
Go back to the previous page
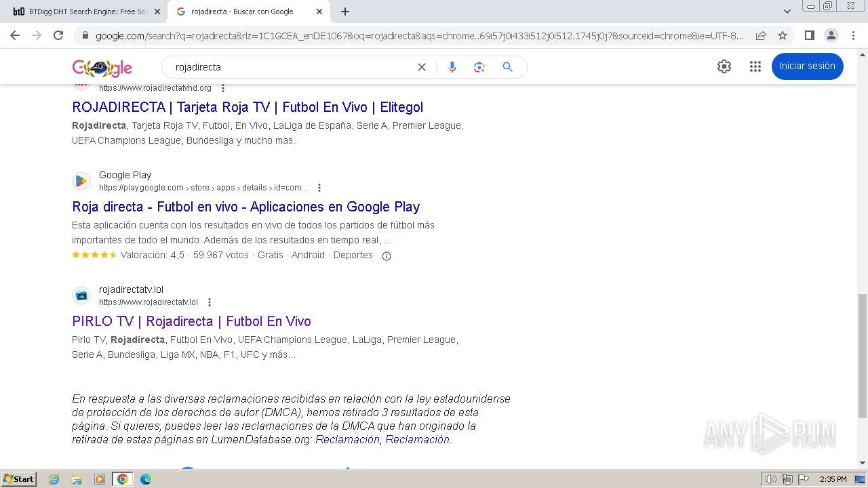click(15, 35)
